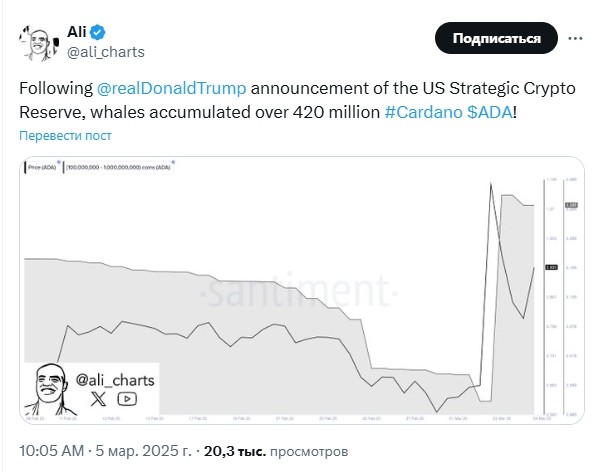
Task: Click the meme face in chart watermark
Action: (49, 389)
